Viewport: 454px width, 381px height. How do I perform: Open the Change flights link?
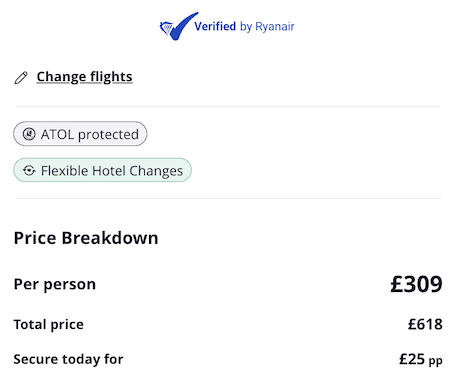[x=84, y=77]
